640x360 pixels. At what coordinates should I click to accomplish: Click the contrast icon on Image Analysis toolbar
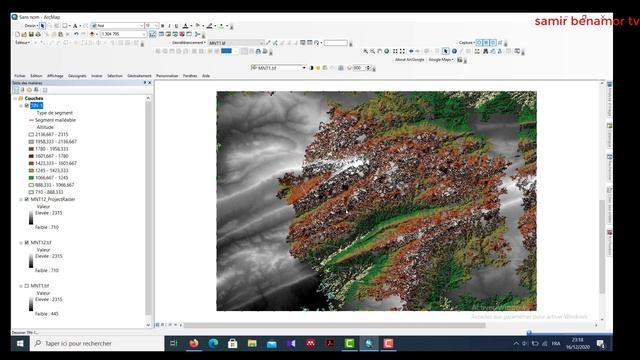click(311, 68)
